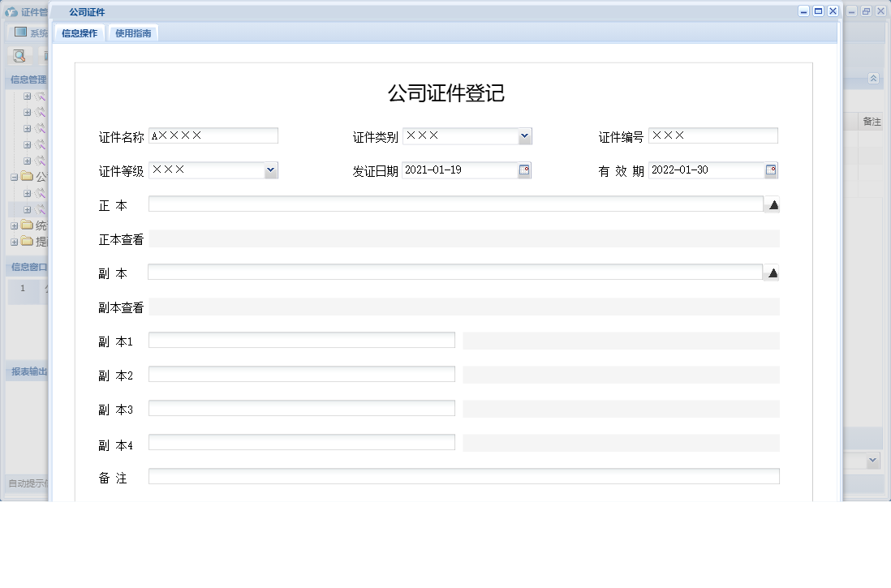
Task: Open the 证件类别 dropdown list
Action: pos(525,135)
